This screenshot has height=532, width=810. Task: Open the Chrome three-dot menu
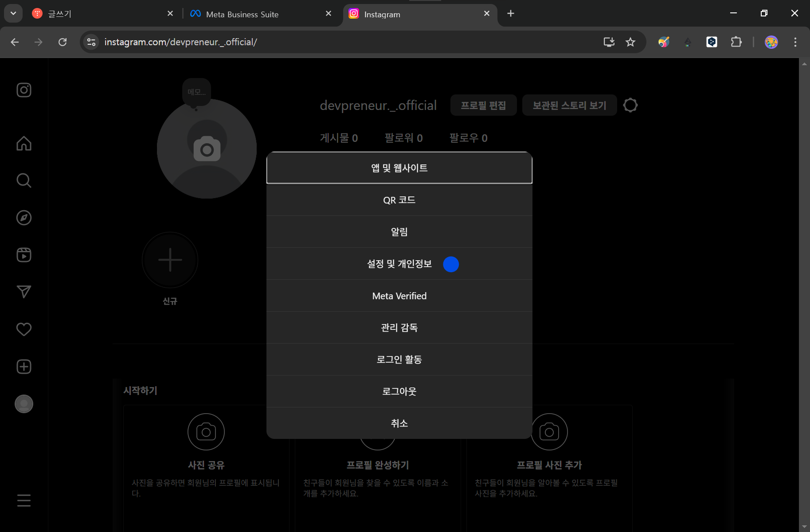pos(795,42)
